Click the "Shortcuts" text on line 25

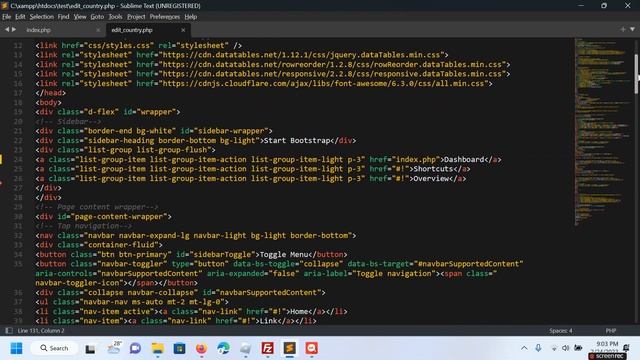[433, 169]
